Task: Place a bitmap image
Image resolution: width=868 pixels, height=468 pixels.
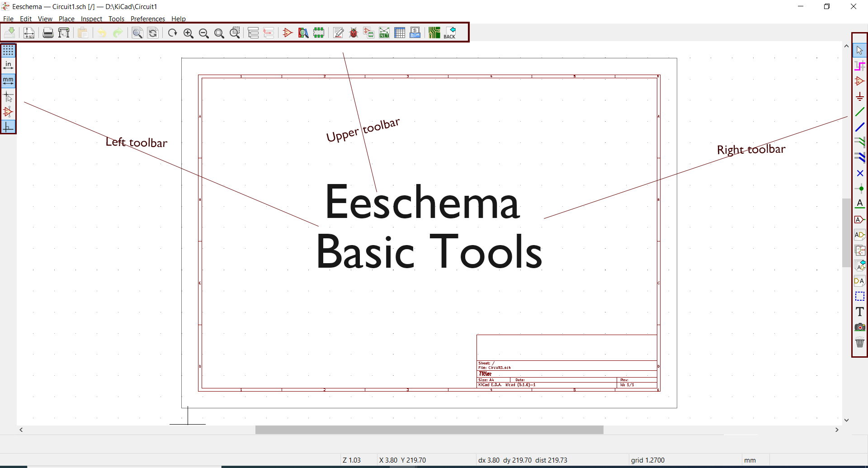Action: tap(860, 327)
